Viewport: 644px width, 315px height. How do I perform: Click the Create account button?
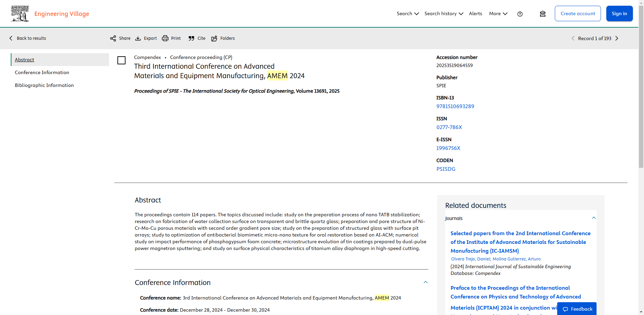(x=578, y=13)
